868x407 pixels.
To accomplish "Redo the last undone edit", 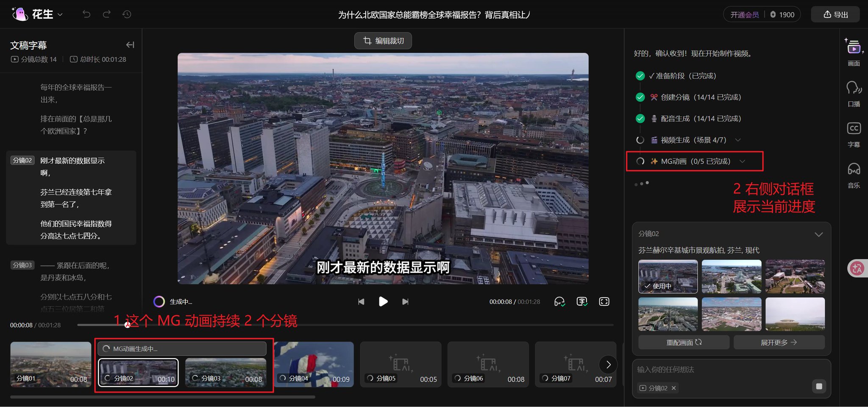I will coord(107,14).
